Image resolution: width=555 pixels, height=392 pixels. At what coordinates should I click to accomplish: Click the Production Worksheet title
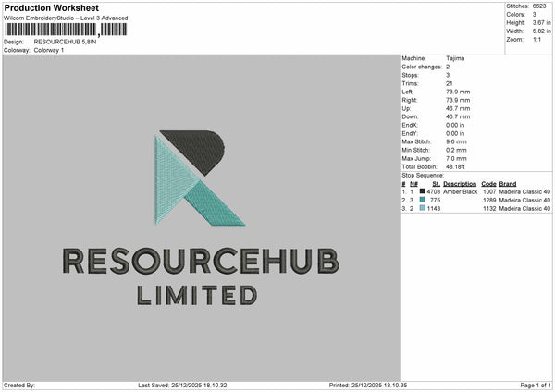52,7
